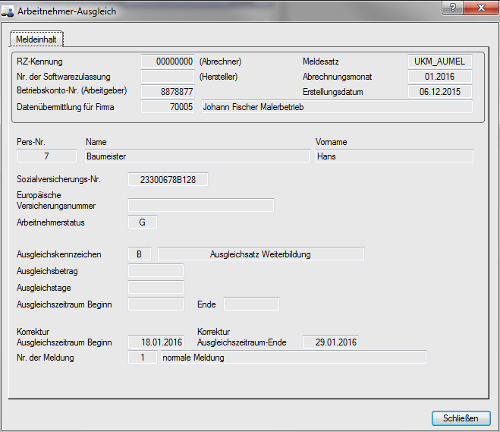Click the Ausgleichstage label
The image size is (500, 432).
pos(44,288)
